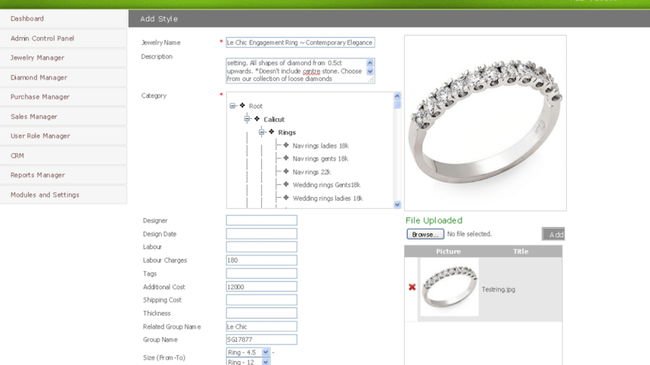Open Diamond Manager section

click(63, 78)
